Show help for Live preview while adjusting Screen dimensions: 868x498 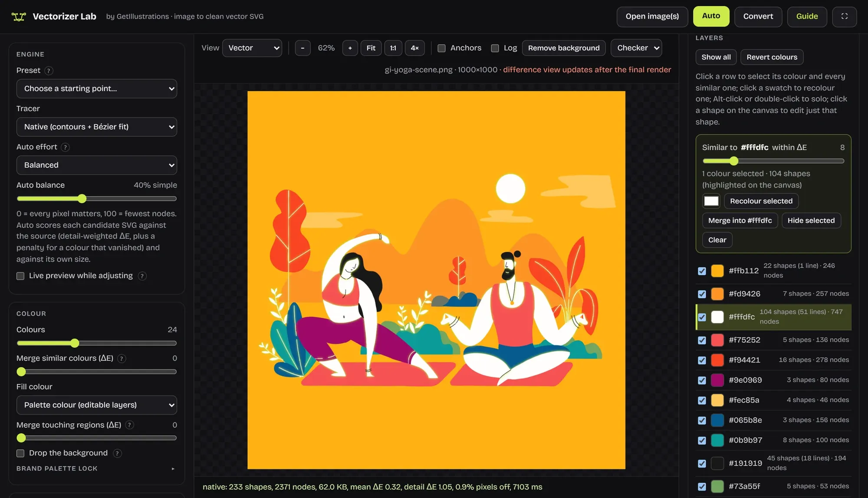[142, 276]
